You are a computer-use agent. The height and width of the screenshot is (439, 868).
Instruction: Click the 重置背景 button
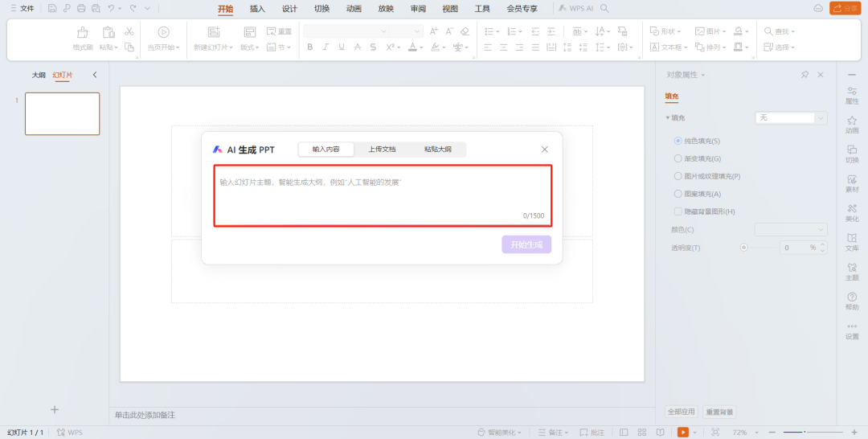[719, 412]
